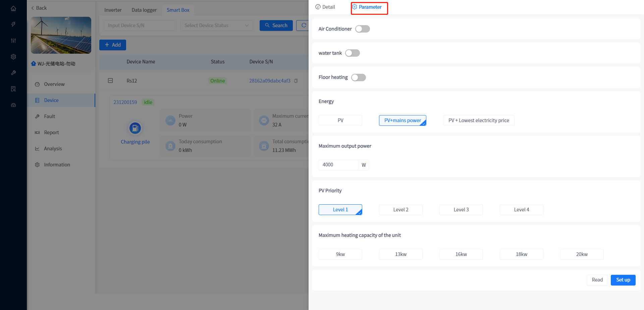Click the Set up button
This screenshot has width=644, height=310.
click(623, 280)
